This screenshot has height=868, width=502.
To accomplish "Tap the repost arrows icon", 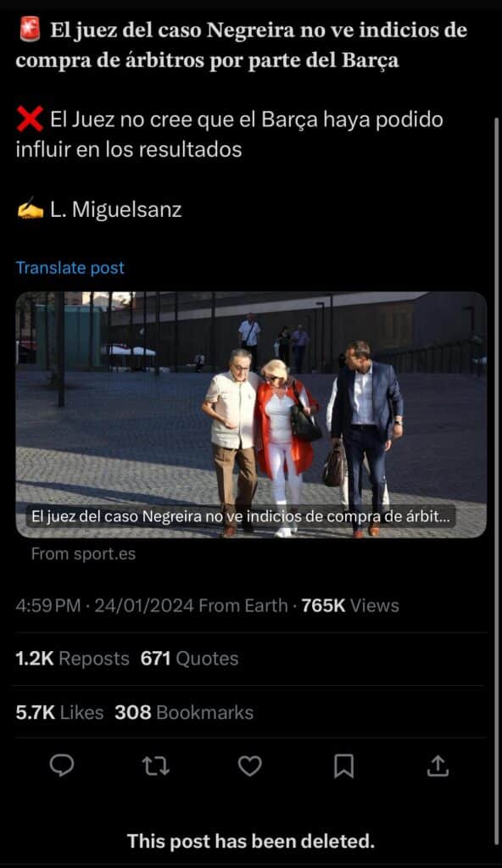I will point(156,766).
